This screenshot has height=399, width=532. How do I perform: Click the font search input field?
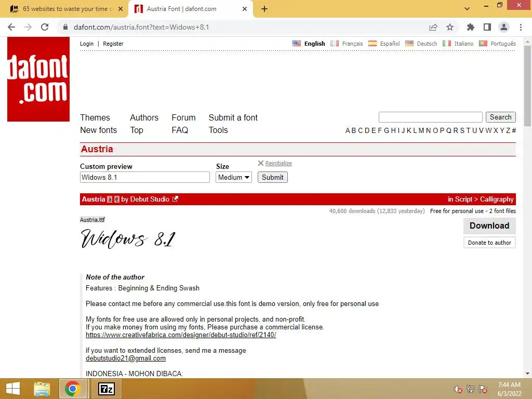click(430, 117)
